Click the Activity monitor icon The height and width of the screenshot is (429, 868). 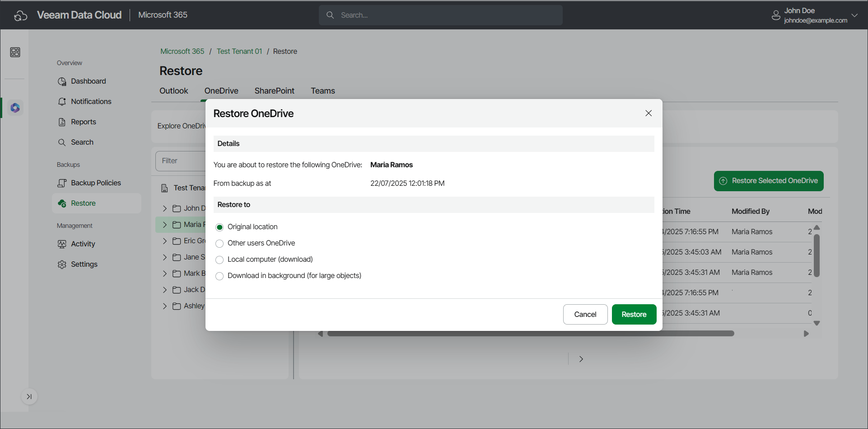pyautogui.click(x=62, y=244)
